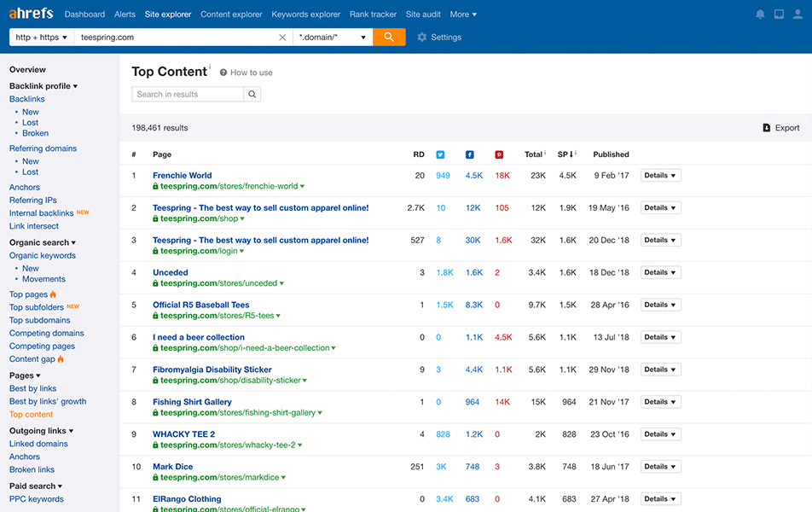Sort table by SP column header

565,154
